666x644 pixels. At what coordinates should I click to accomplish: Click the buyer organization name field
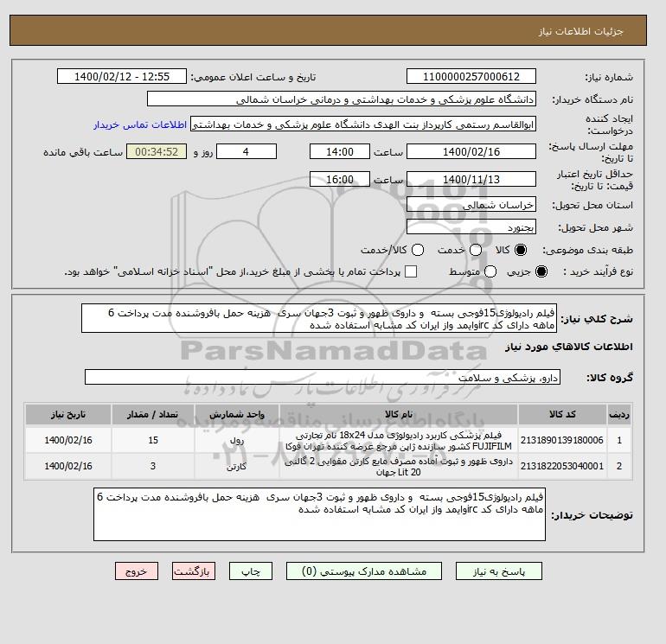point(342,99)
